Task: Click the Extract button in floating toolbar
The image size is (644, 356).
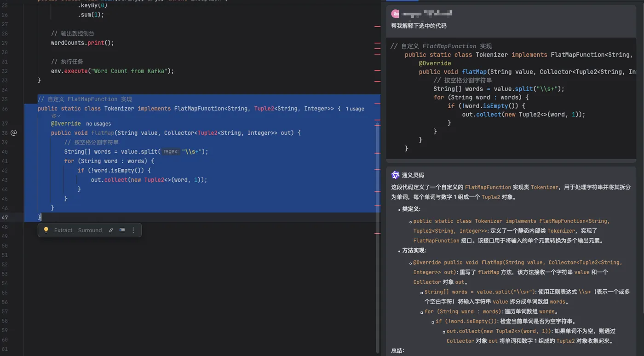Action: click(x=63, y=230)
